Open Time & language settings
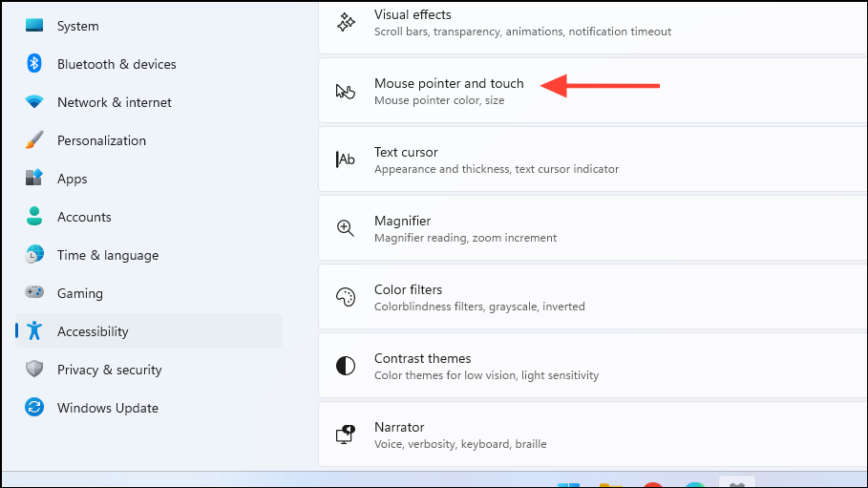The height and width of the screenshot is (488, 868). [150, 255]
